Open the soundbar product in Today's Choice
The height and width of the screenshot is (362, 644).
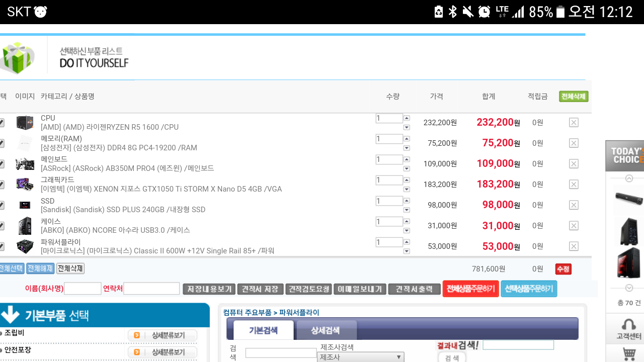pos(629,198)
